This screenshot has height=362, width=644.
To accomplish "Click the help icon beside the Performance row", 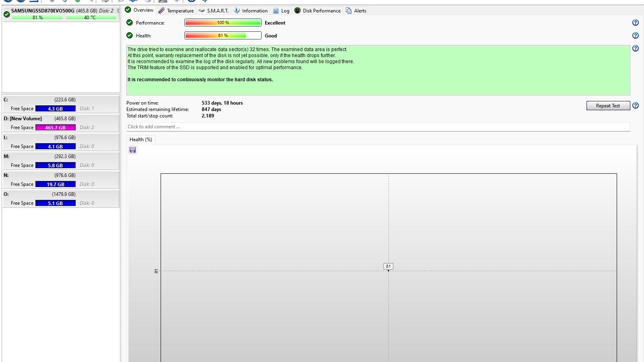I will (x=636, y=23).
